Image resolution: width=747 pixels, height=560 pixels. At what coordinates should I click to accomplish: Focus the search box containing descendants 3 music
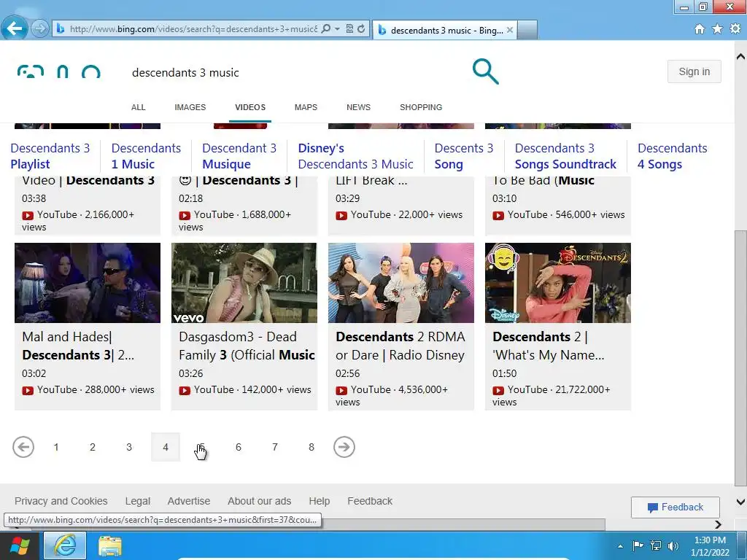click(x=295, y=72)
